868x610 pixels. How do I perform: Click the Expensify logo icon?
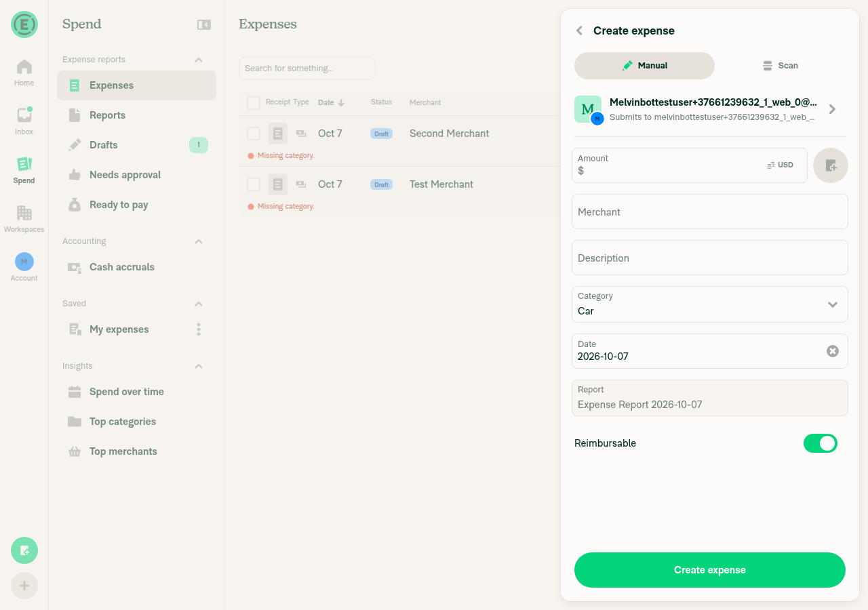[24, 24]
